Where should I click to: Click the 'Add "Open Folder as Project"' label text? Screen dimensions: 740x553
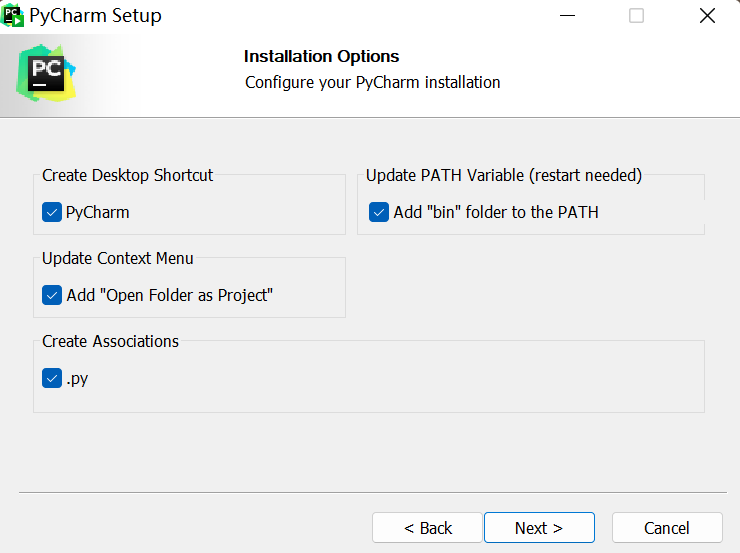click(x=169, y=295)
